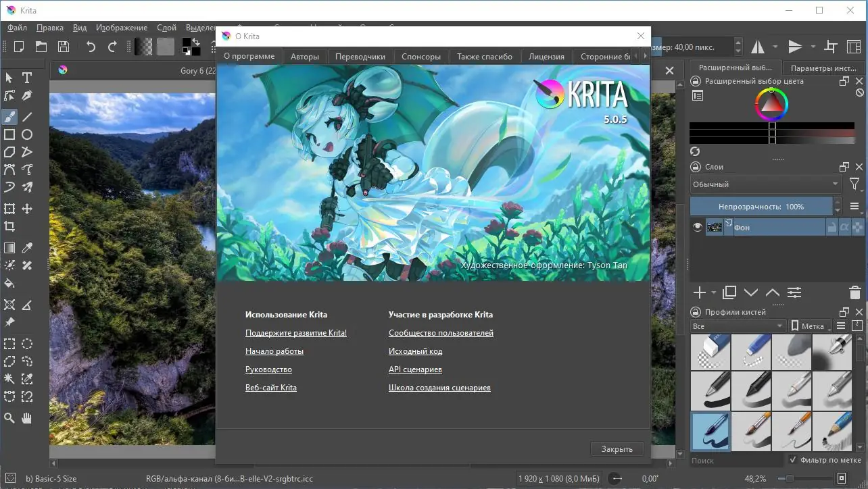
Task: Activate the Text tool
Action: 27,78
